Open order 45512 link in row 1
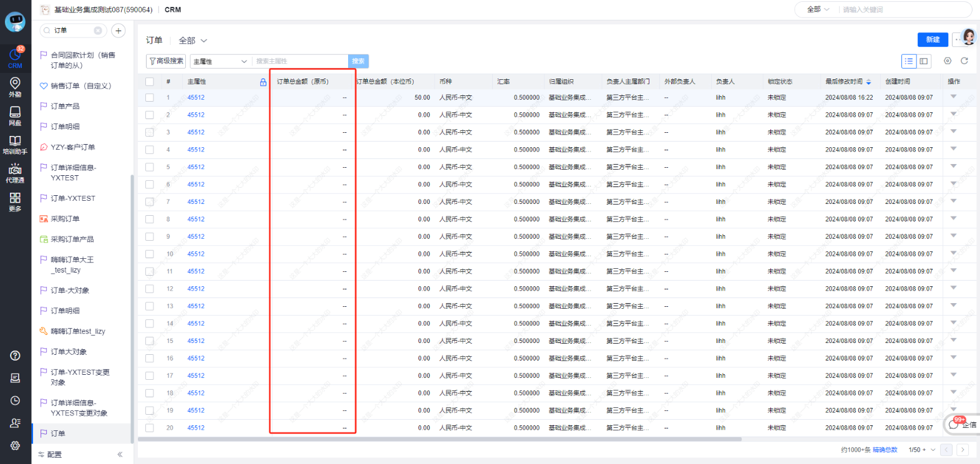 pos(196,98)
